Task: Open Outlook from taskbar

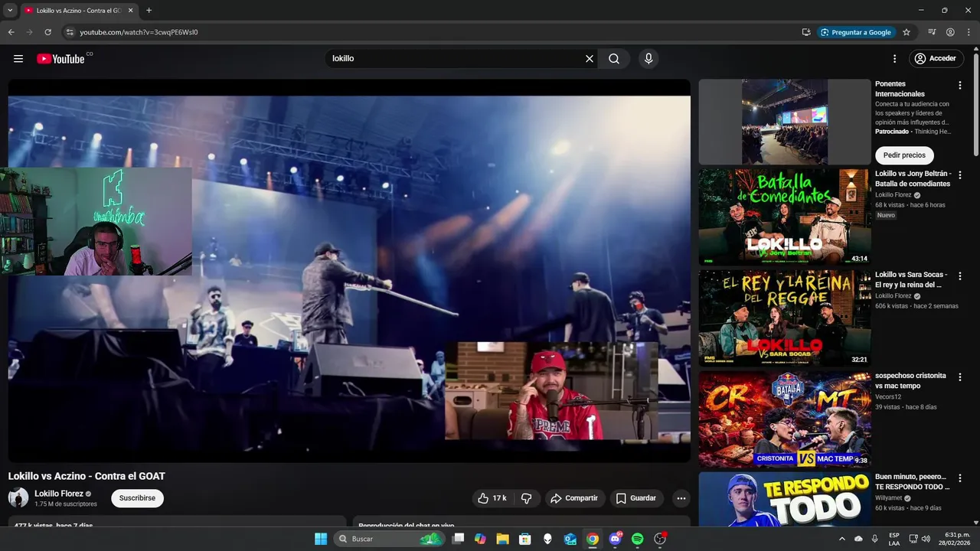Action: click(570, 539)
